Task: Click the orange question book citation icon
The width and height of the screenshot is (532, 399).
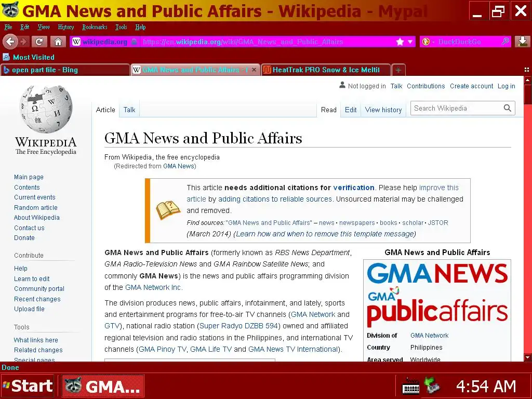Action: pyautogui.click(x=168, y=210)
